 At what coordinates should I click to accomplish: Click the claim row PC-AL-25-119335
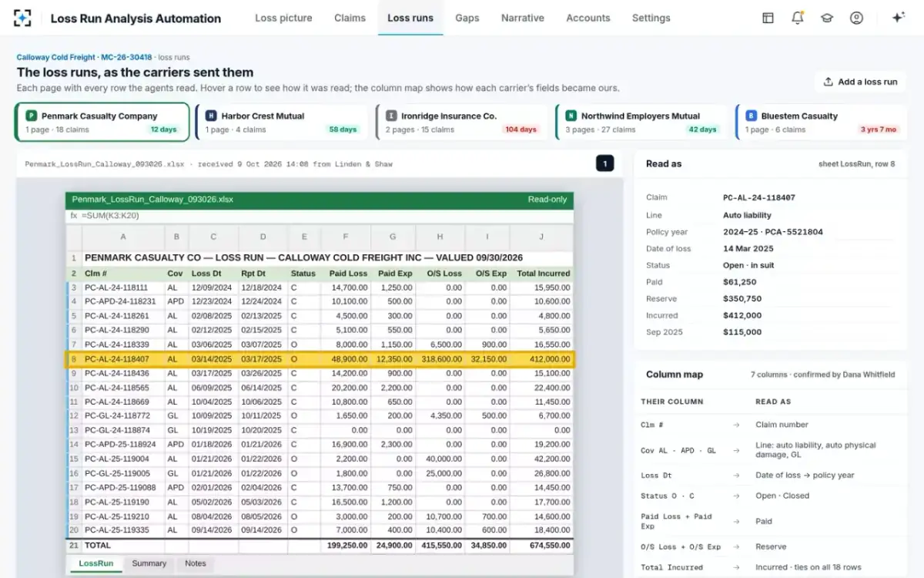click(320, 530)
